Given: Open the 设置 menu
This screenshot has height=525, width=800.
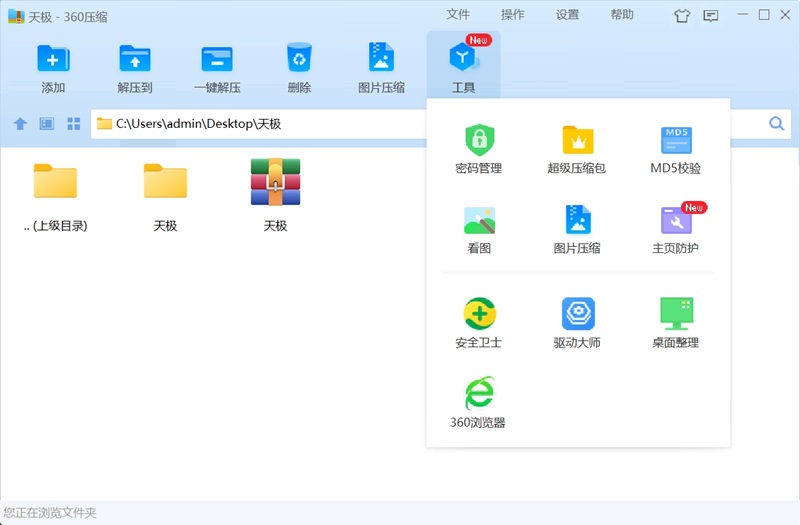Looking at the screenshot, I should pyautogui.click(x=567, y=15).
